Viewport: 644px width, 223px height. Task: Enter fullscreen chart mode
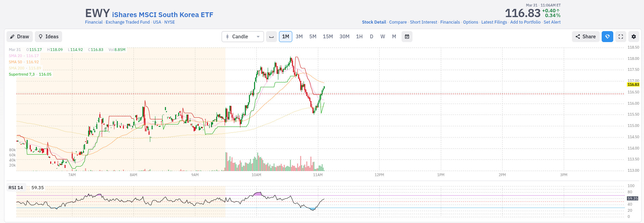click(x=621, y=37)
